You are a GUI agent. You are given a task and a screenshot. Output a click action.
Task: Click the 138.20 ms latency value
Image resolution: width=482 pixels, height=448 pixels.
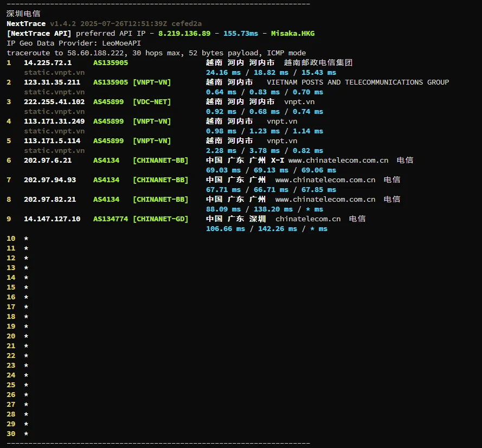click(273, 209)
